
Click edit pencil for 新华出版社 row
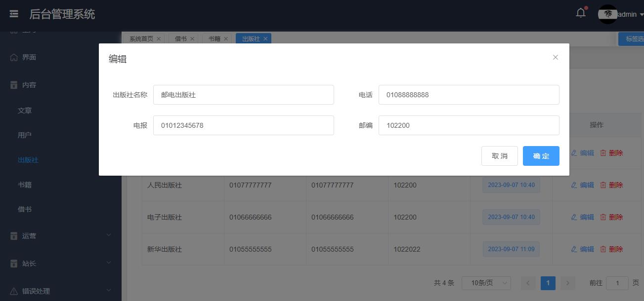574,249
